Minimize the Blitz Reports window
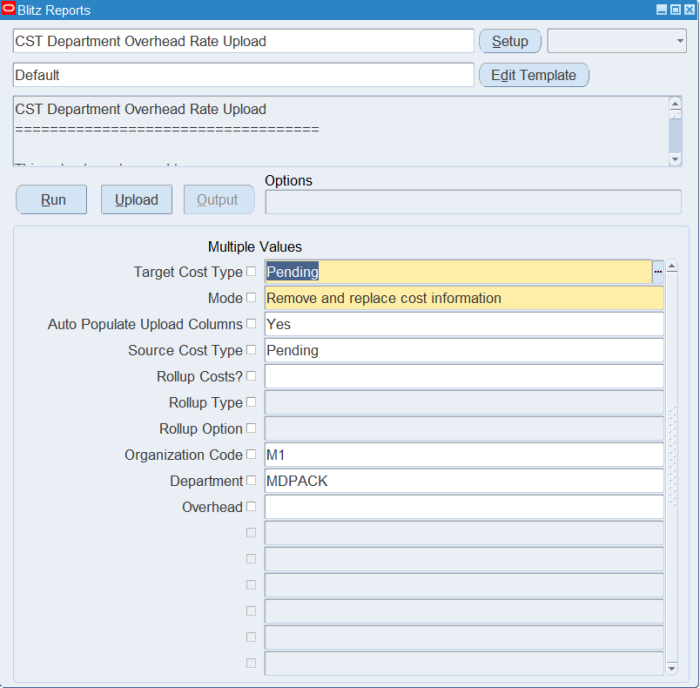 [661, 9]
